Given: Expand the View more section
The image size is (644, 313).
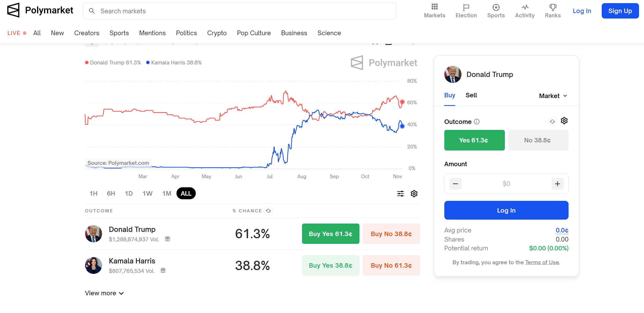Looking at the screenshot, I should (104, 293).
